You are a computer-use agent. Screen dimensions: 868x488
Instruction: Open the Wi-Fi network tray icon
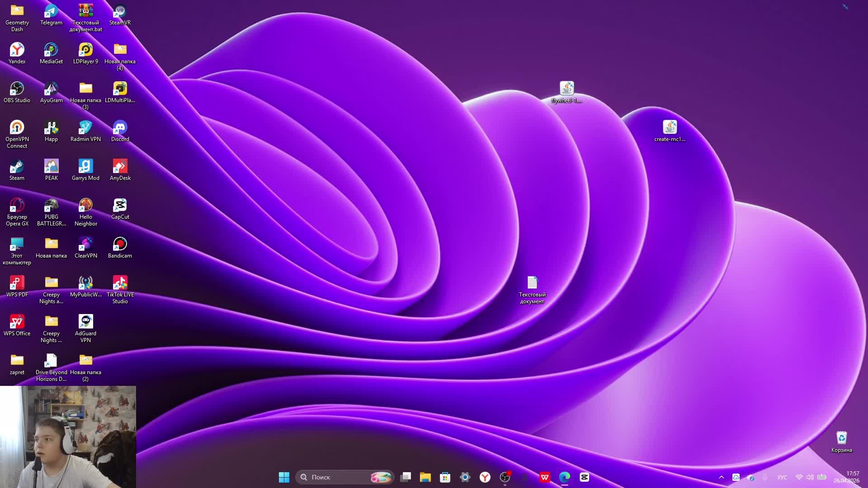pyautogui.click(x=799, y=477)
